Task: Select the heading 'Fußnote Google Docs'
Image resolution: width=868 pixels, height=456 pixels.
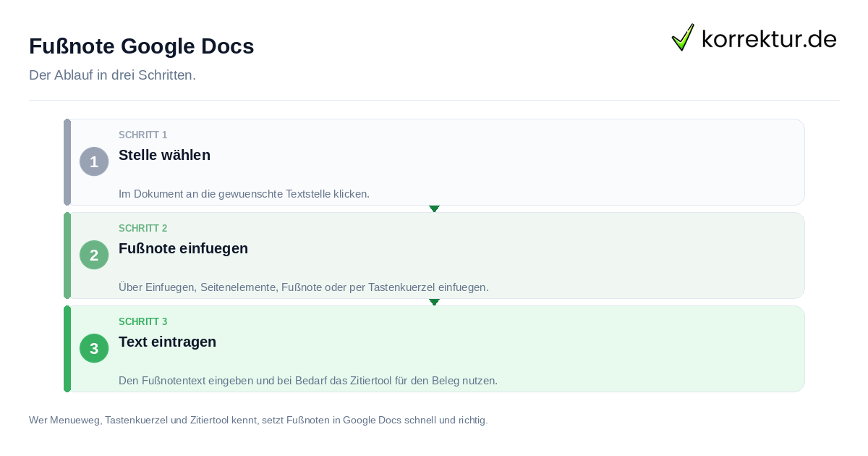Action: [142, 46]
